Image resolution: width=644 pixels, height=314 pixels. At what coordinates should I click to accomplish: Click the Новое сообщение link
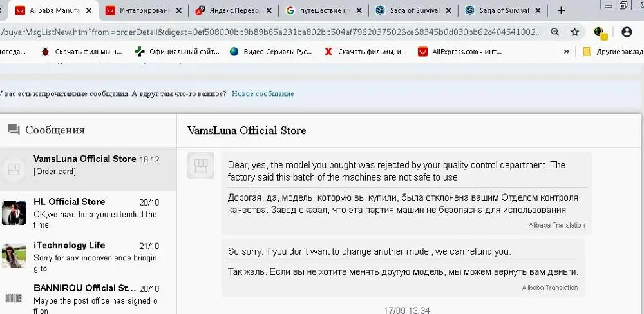pyautogui.click(x=263, y=93)
